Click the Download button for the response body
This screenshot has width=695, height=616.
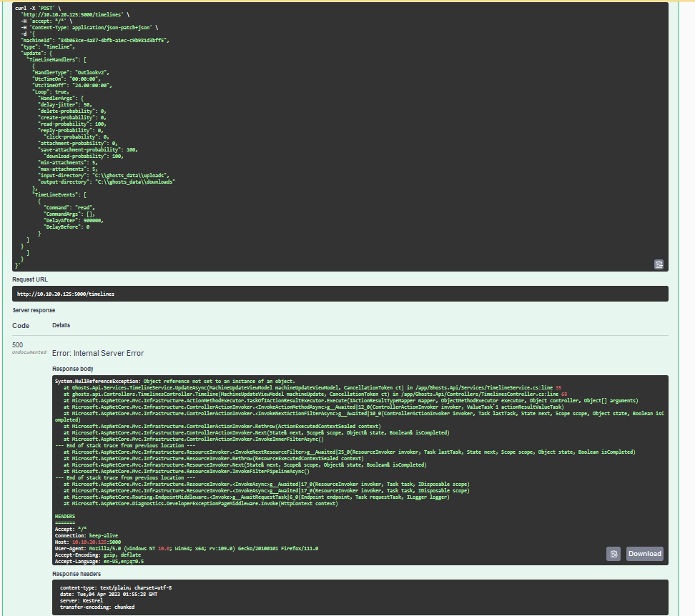coord(644,553)
